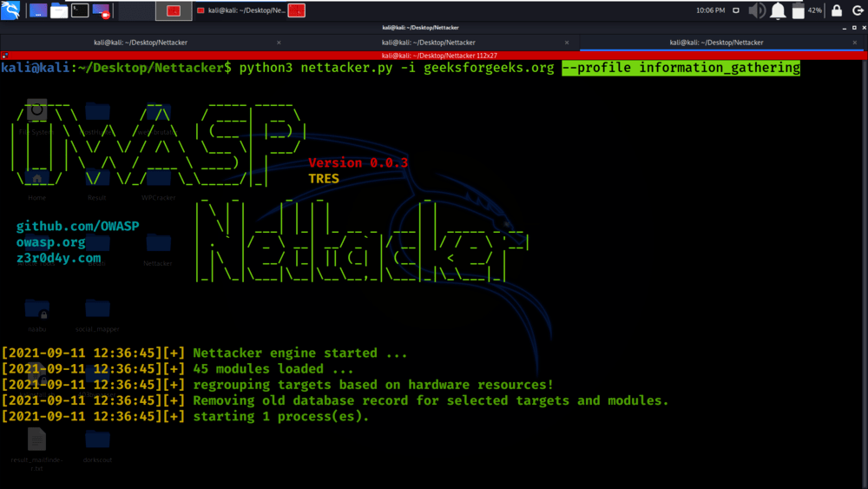Click the terminal grouping icon on red titlebar

coord(4,56)
